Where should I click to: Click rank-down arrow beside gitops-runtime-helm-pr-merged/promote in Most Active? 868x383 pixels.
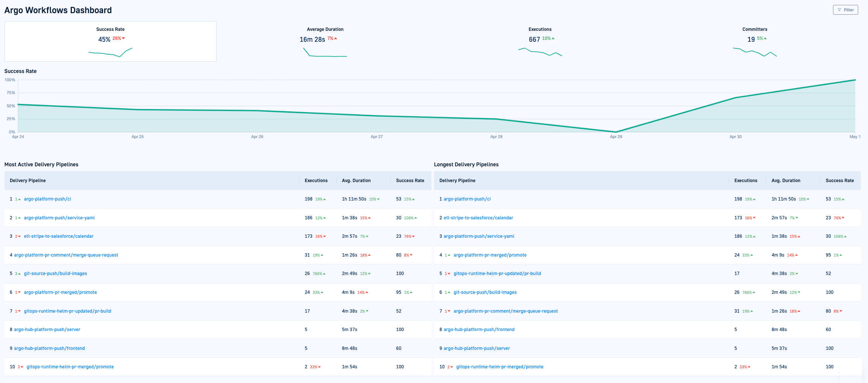[22, 367]
